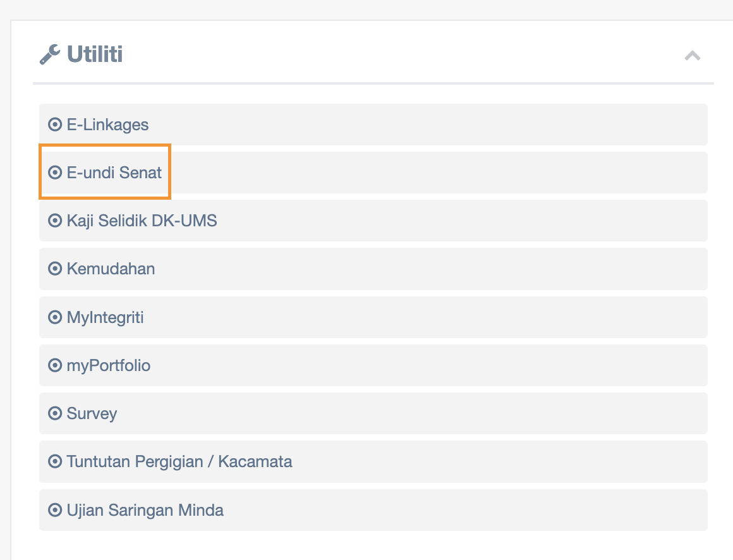Click the bullet icon before myPortfolio

point(56,365)
